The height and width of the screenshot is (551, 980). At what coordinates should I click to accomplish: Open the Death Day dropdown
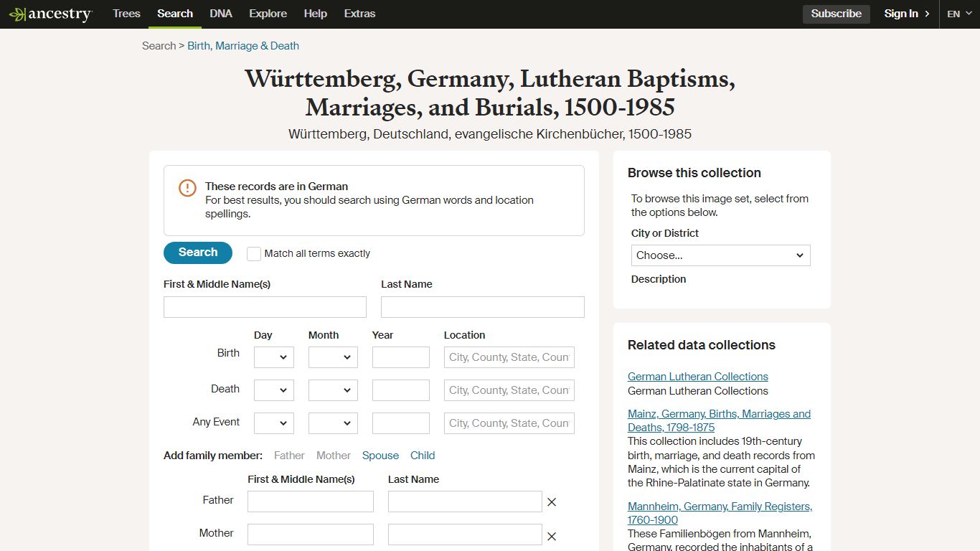[x=274, y=390]
